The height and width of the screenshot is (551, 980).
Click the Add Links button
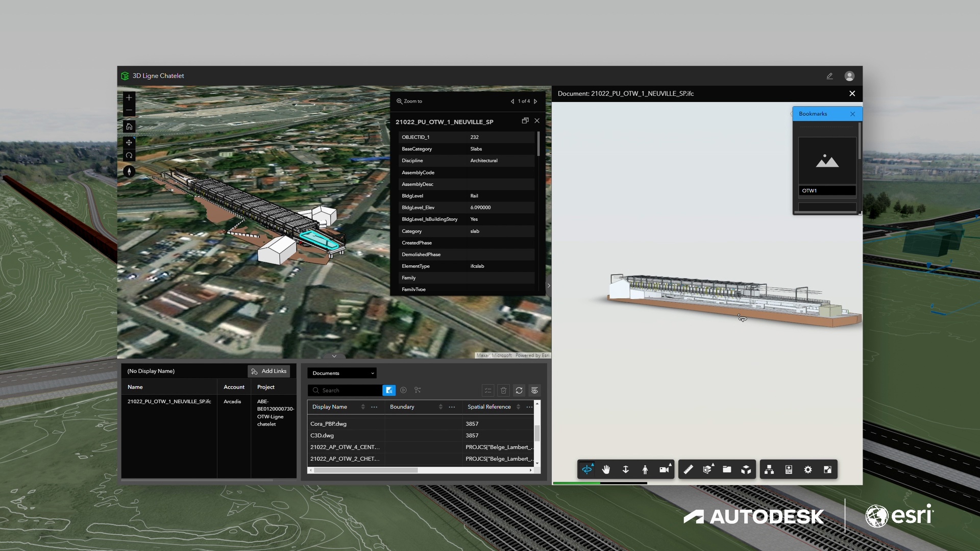269,371
